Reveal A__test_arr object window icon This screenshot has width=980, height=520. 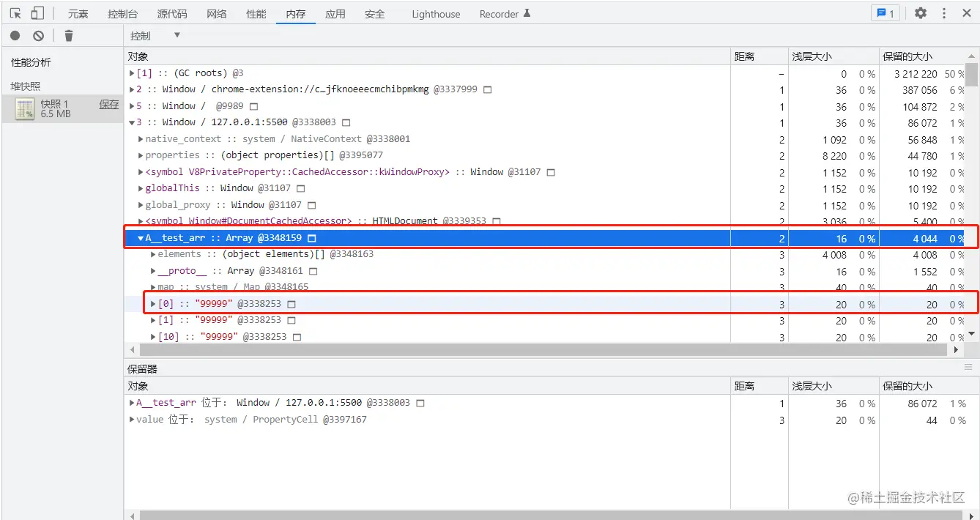pos(312,238)
